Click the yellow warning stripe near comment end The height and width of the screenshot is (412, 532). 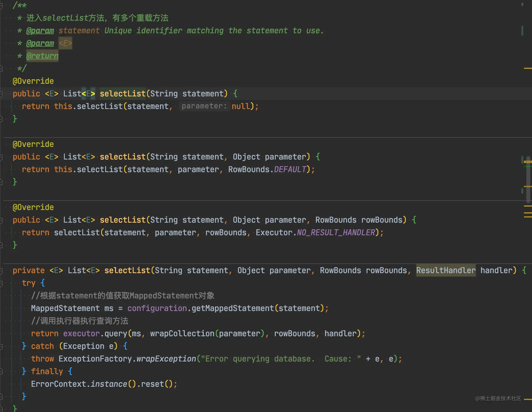528,68
